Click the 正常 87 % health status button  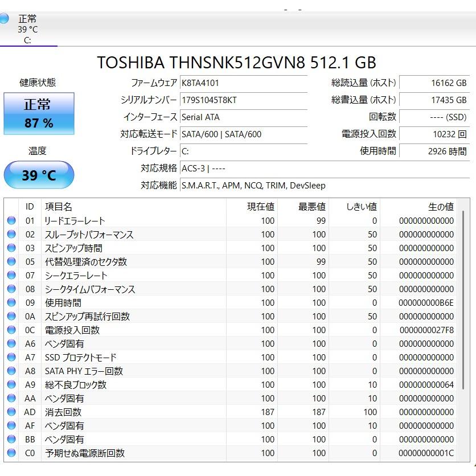click(39, 113)
